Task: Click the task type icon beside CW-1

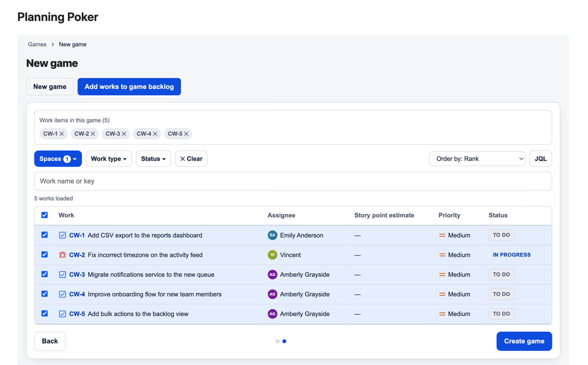Action: [62, 235]
